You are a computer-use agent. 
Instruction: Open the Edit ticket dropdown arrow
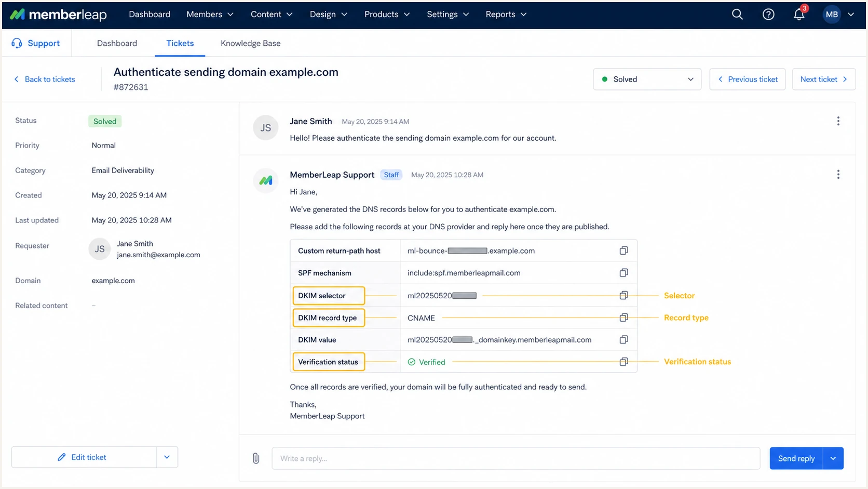coord(167,457)
